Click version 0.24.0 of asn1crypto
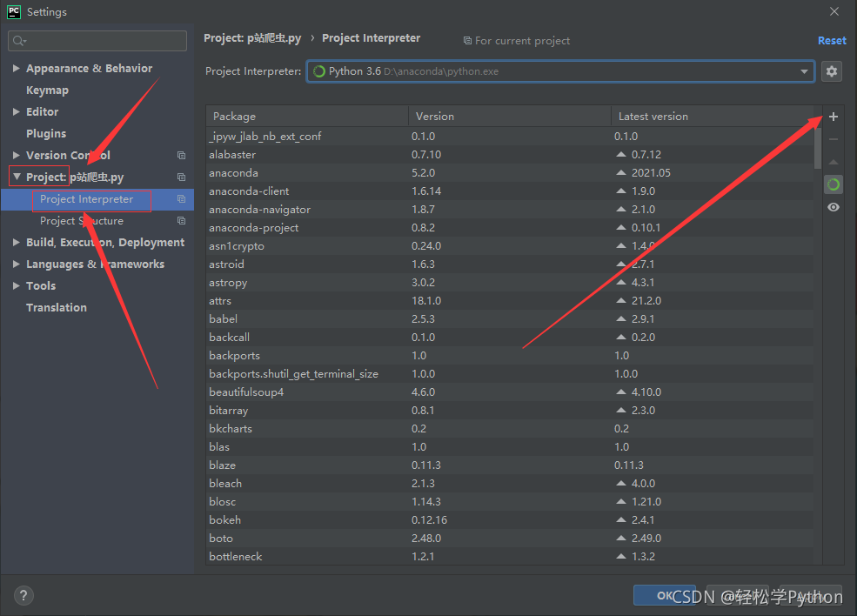The width and height of the screenshot is (857, 616). click(426, 246)
